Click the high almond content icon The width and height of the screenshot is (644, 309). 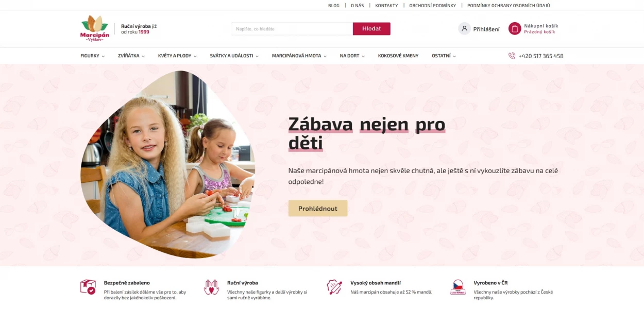[x=334, y=287]
